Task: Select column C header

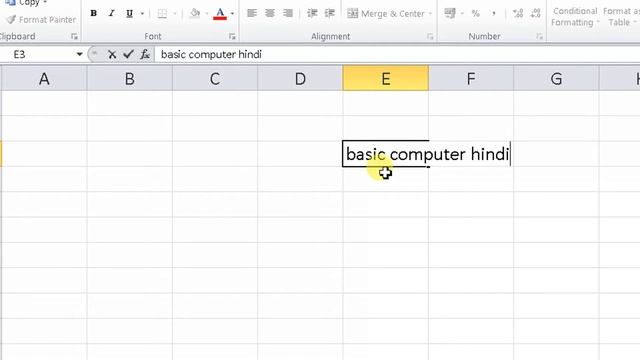Action: (x=215, y=78)
